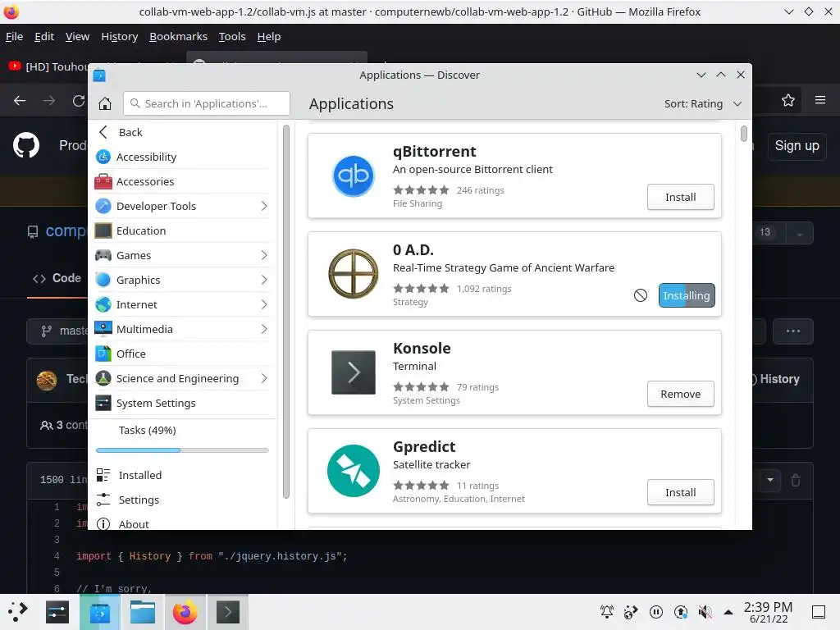The width and height of the screenshot is (840, 630).
Task: Click Firefox taskbar icon
Action: coord(185,612)
